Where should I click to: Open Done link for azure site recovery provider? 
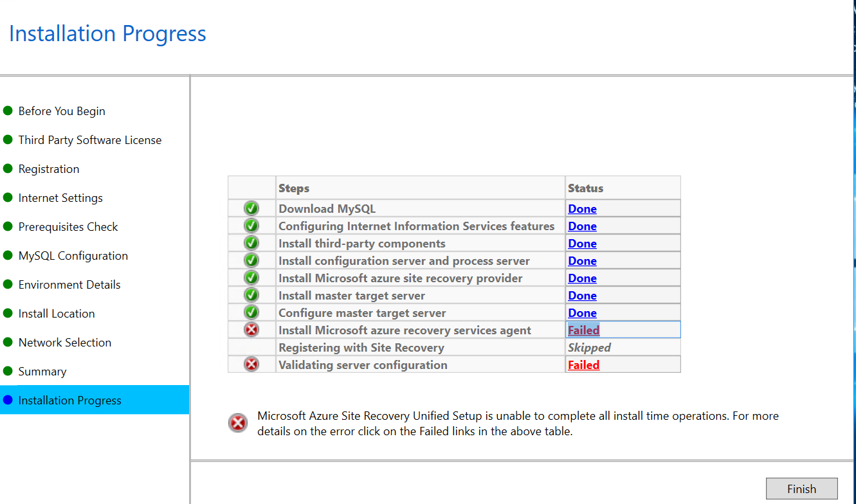click(x=582, y=278)
